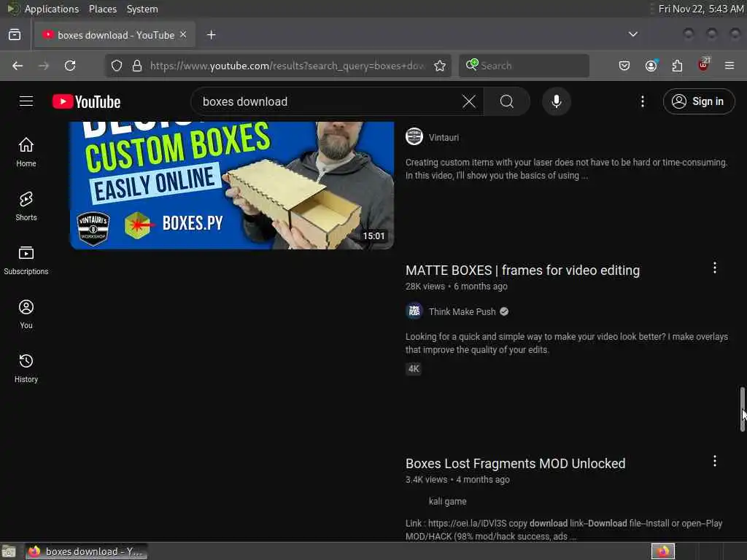The width and height of the screenshot is (747, 560).
Task: Open MATTE BOXES frames for video editing
Action: click(522, 271)
